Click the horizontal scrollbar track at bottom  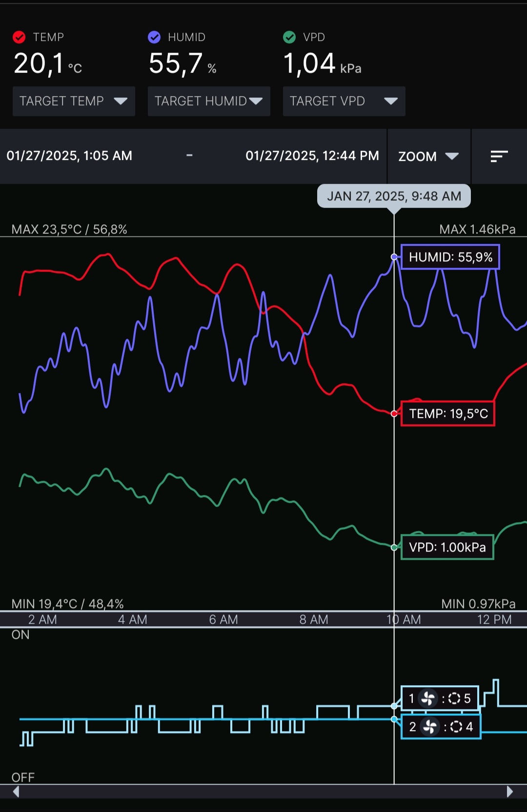coord(263,791)
